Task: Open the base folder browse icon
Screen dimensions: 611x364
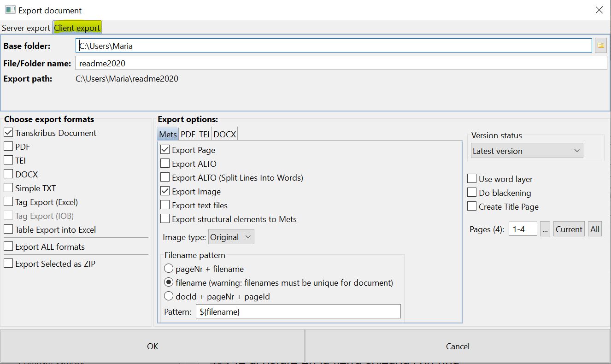Action: click(600, 45)
